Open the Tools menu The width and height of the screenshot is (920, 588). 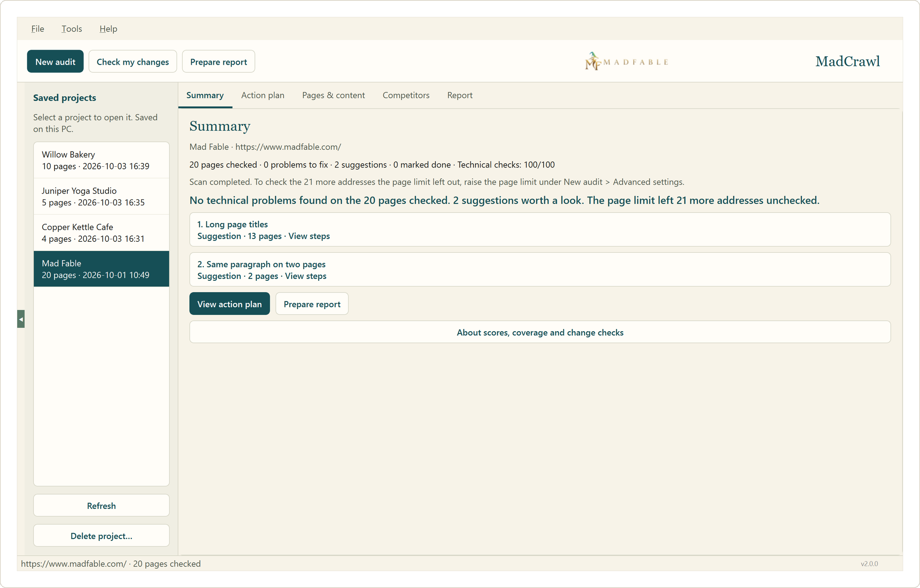pyautogui.click(x=72, y=29)
